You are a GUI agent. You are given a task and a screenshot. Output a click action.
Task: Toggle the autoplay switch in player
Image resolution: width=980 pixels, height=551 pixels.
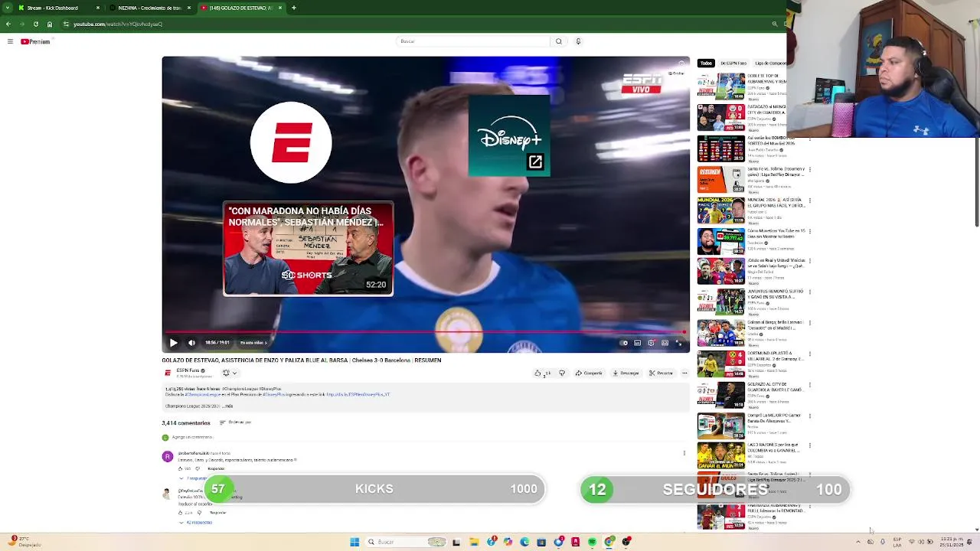pyautogui.click(x=624, y=343)
